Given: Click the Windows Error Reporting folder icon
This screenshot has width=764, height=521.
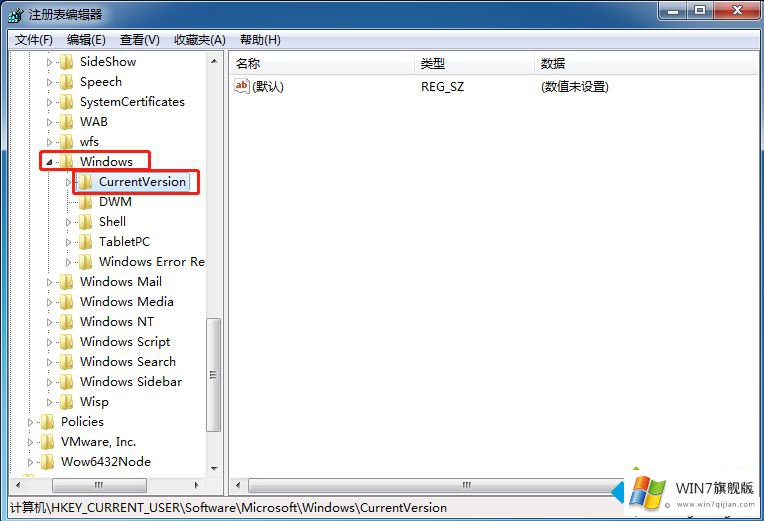Looking at the screenshot, I should (85, 262).
